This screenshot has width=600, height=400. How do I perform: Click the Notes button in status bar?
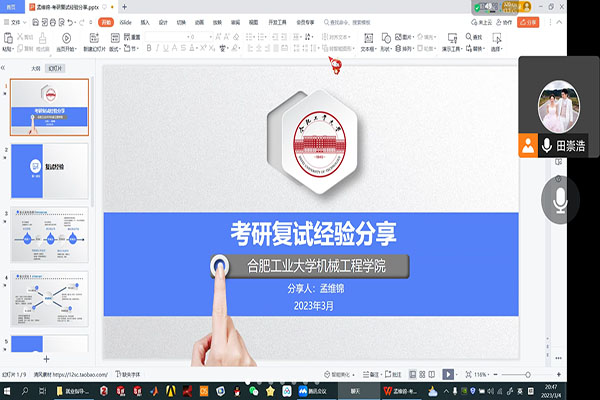point(371,374)
